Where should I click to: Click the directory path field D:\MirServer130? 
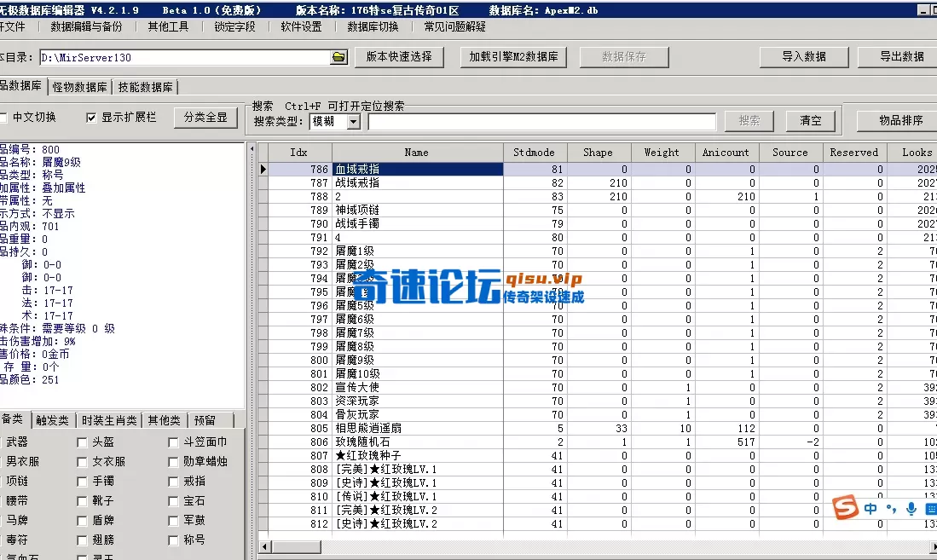pyautogui.click(x=185, y=57)
